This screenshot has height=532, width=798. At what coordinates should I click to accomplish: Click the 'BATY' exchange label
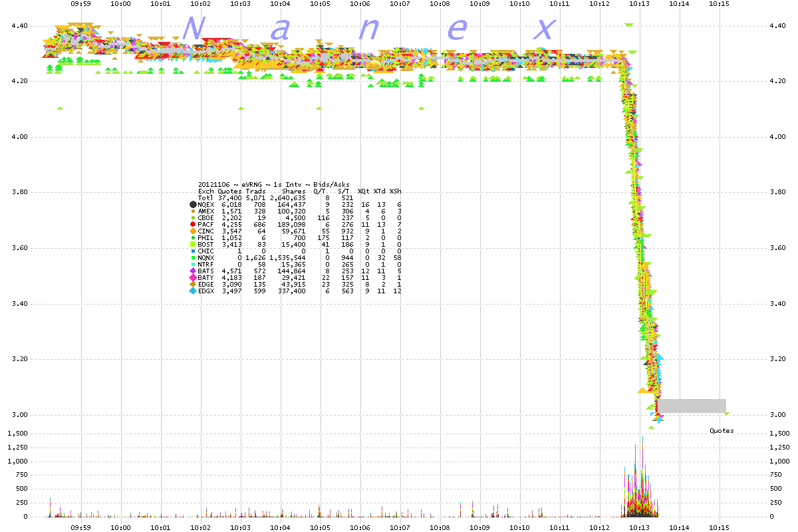(206, 277)
